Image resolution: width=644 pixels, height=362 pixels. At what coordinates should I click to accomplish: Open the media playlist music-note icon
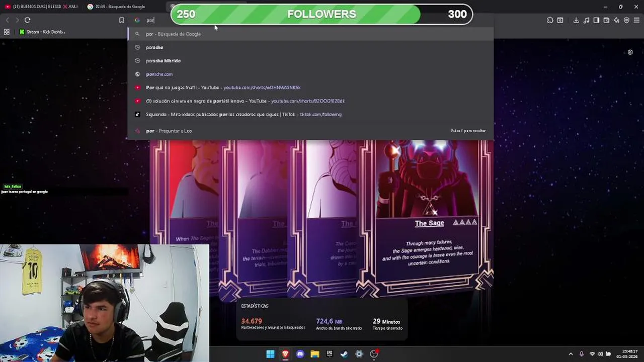[x=586, y=20]
